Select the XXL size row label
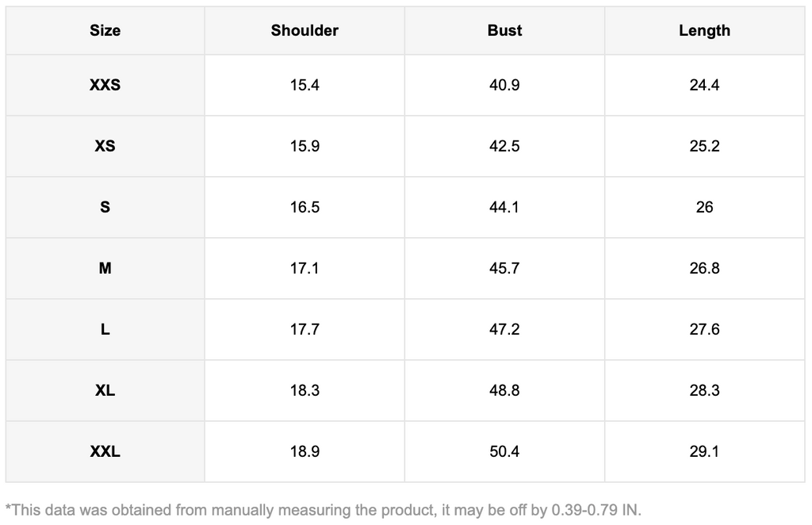 coord(105,451)
